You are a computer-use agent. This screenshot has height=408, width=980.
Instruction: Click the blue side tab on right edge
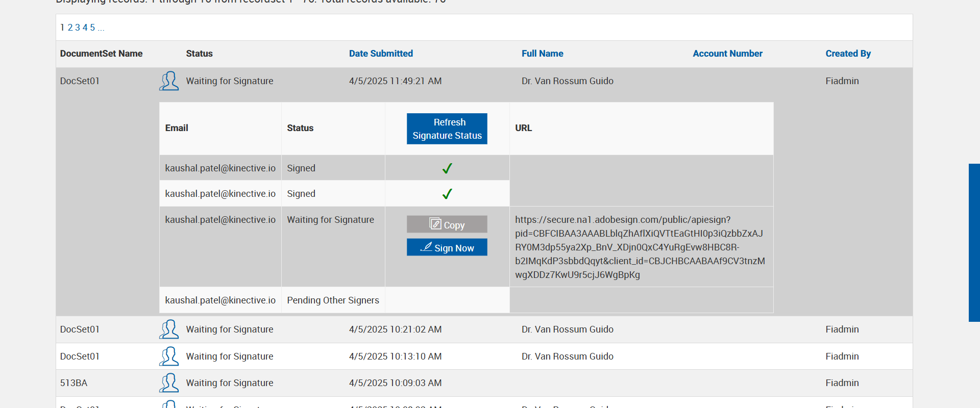pos(974,242)
